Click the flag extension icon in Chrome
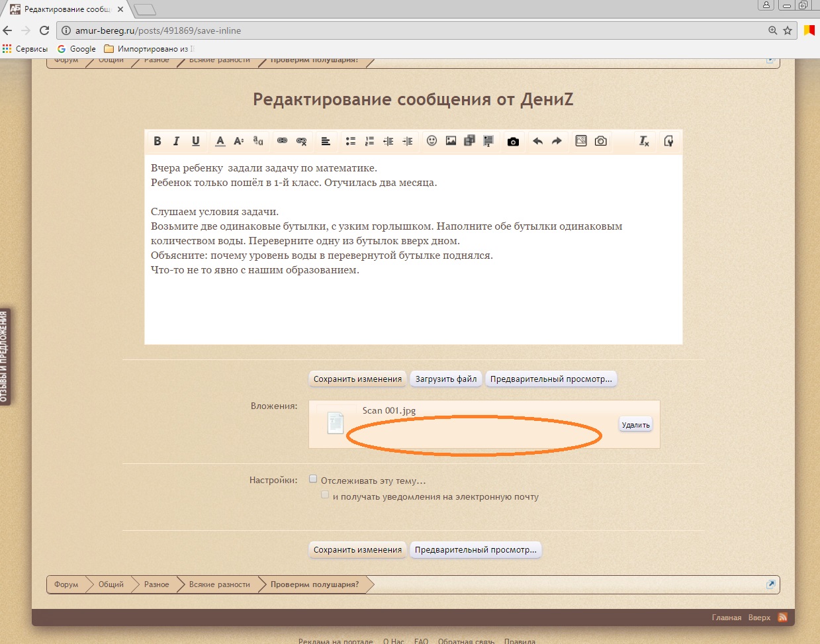The image size is (820, 644). click(x=809, y=30)
